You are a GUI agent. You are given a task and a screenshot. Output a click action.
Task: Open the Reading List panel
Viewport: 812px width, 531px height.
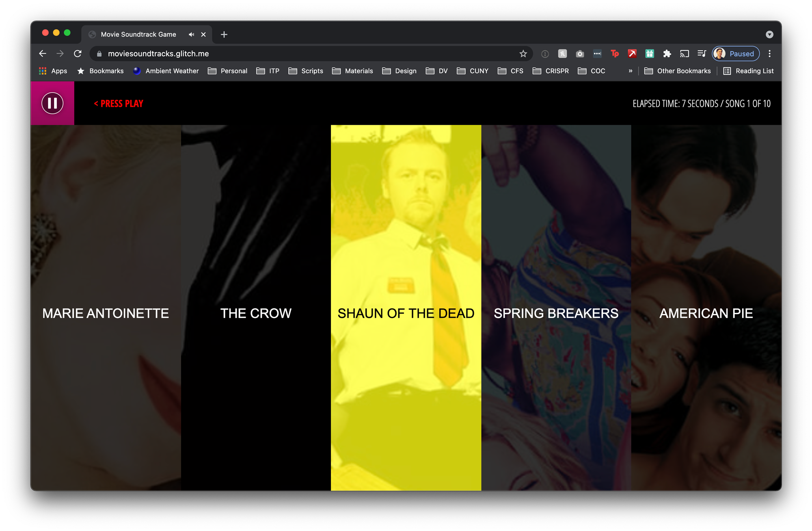pos(749,71)
